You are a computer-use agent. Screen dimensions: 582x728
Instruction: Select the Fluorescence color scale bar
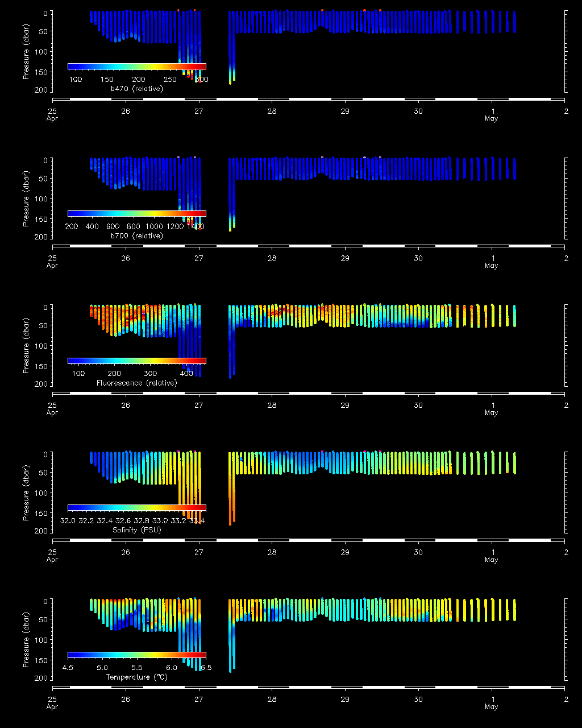[136, 361]
